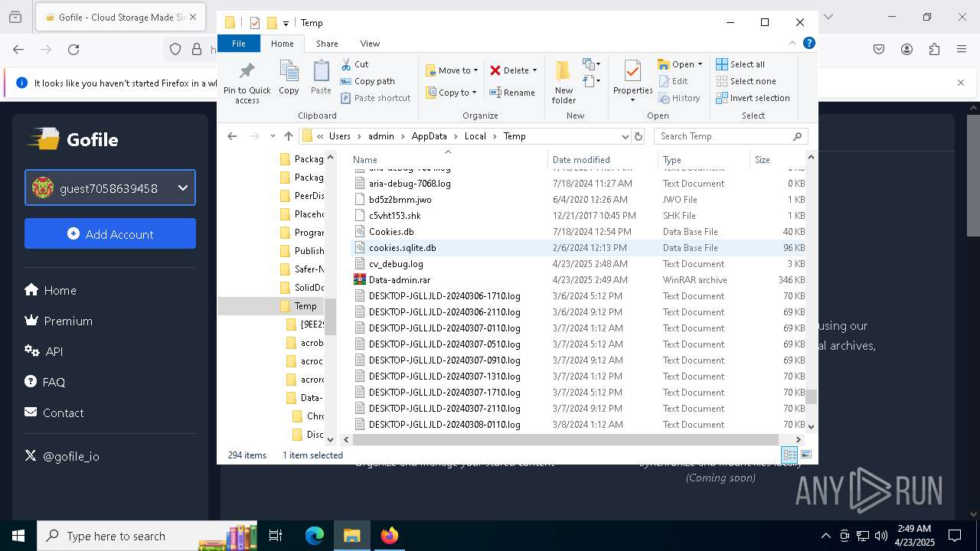Image resolution: width=980 pixels, height=551 pixels.
Task: Click History in ribbon
Action: tap(679, 98)
